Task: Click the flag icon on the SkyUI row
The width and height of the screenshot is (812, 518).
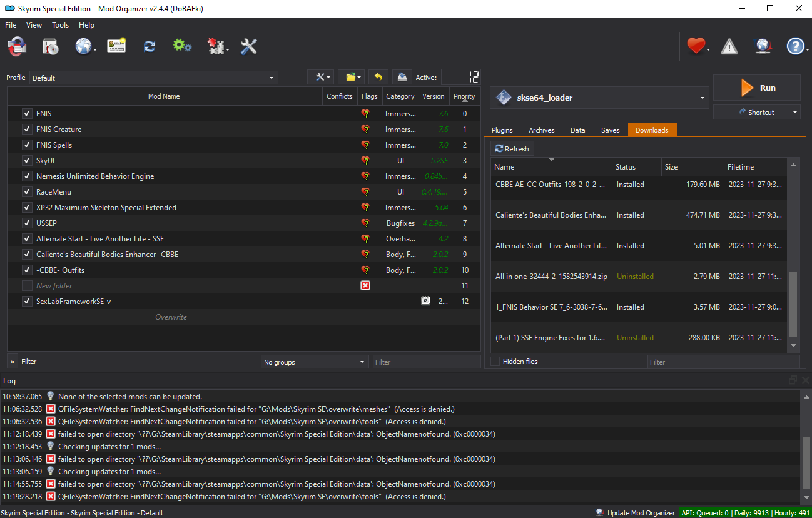Action: 365,161
